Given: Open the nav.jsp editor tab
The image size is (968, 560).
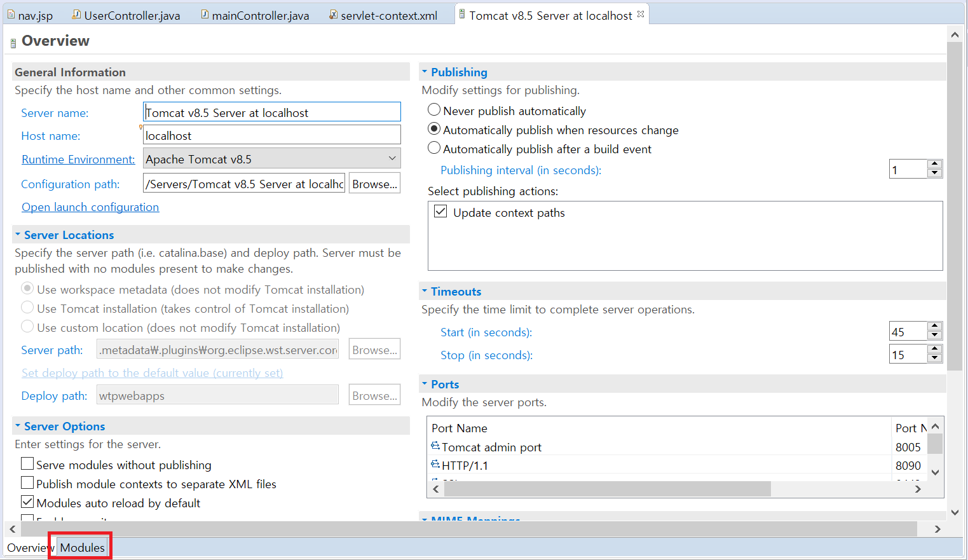Looking at the screenshot, I should pos(31,15).
